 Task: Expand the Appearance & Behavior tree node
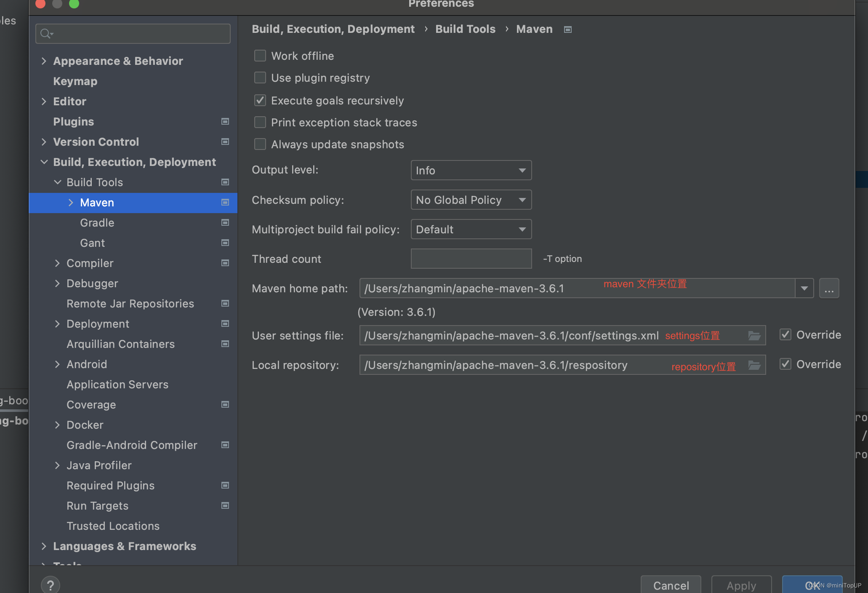point(44,61)
